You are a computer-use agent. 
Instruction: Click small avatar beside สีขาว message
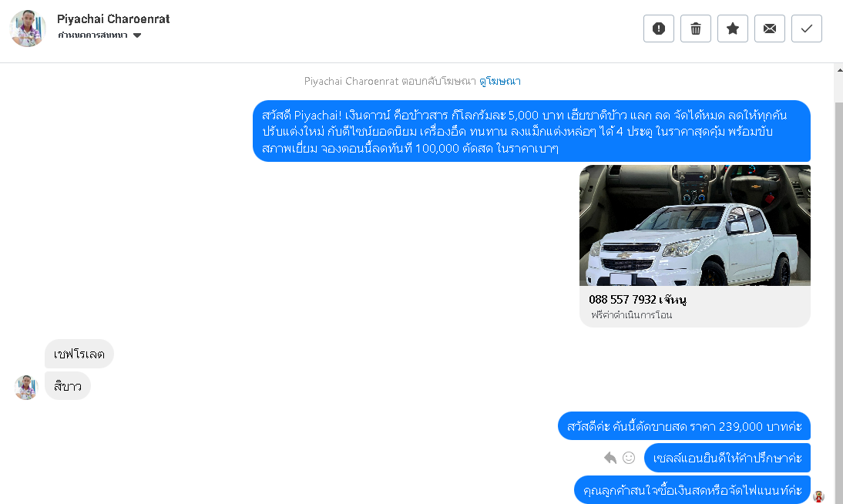[25, 388]
